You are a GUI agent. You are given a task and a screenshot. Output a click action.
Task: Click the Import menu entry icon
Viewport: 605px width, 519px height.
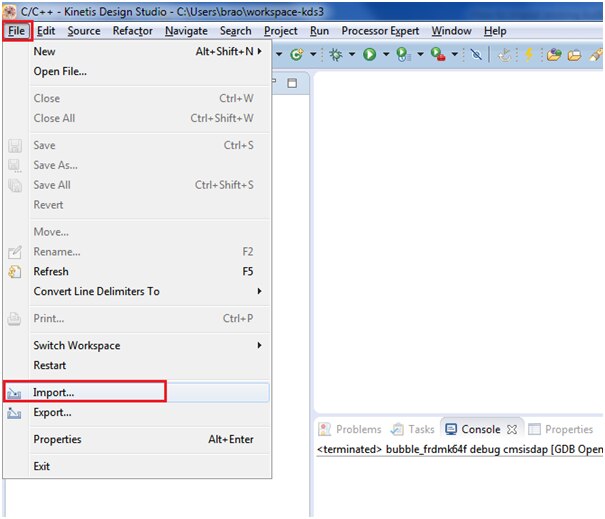[14, 393]
